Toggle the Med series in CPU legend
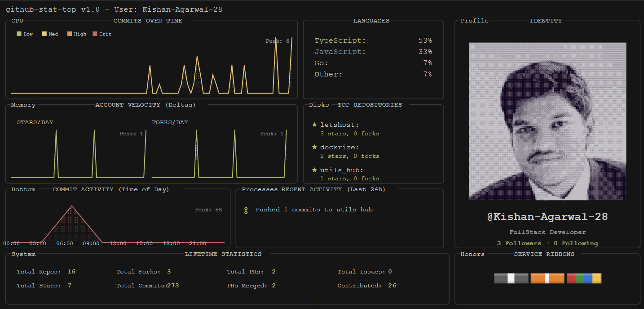 point(49,34)
